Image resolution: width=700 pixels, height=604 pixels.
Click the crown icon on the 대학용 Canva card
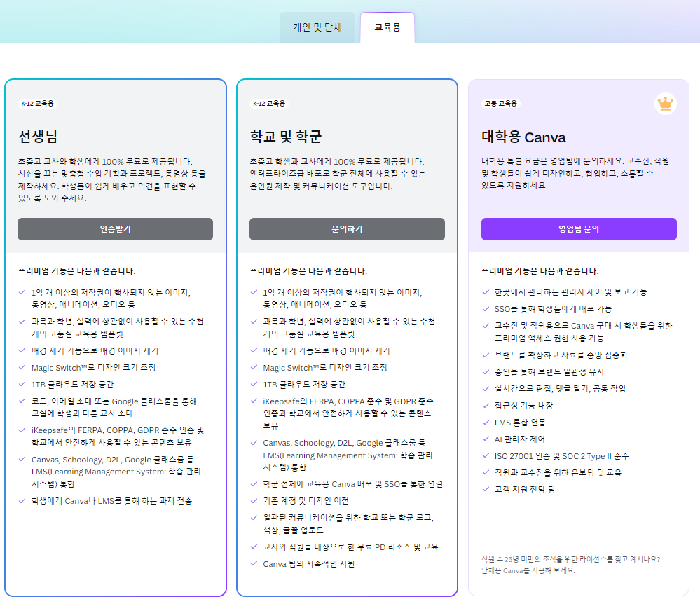(x=665, y=104)
